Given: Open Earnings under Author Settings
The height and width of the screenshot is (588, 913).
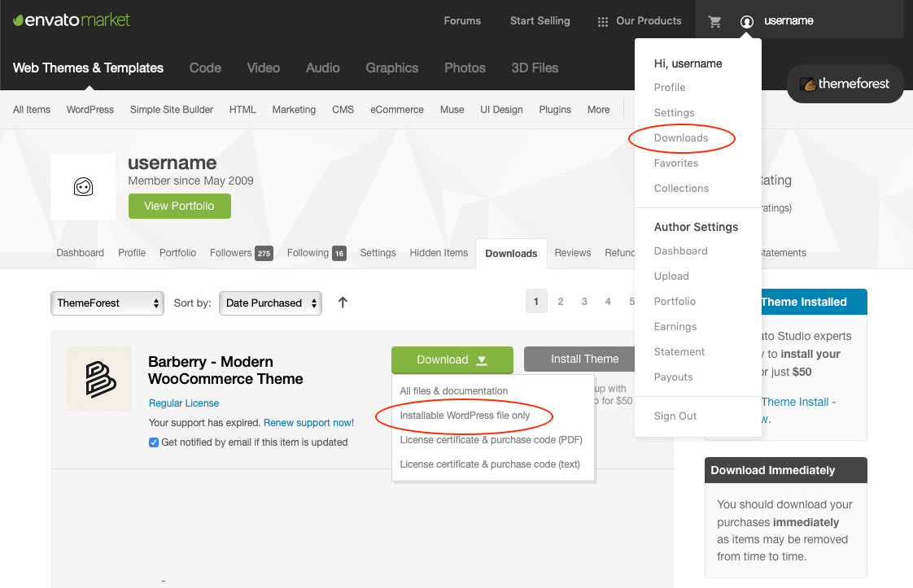Looking at the screenshot, I should coord(675,327).
